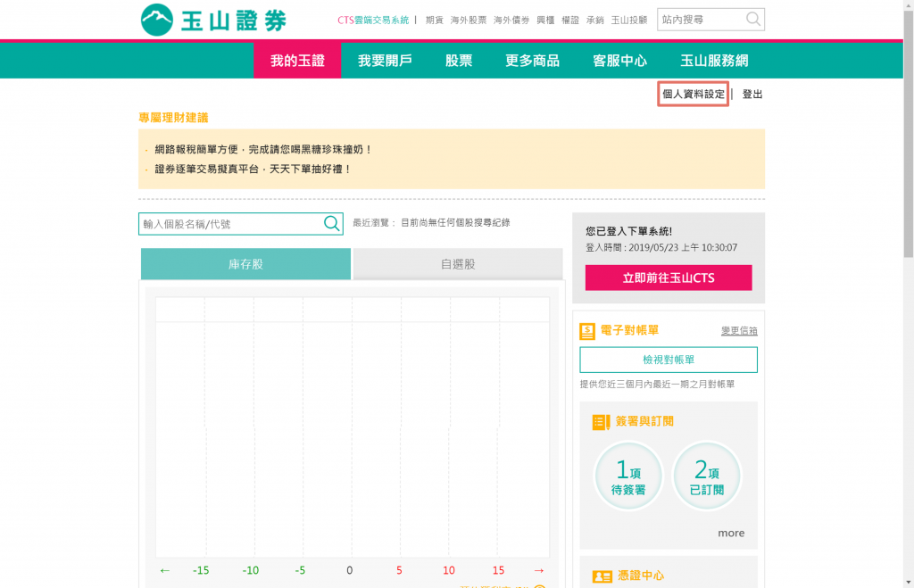Click the 檢視對帳單 button
The height and width of the screenshot is (588, 914).
pyautogui.click(x=669, y=360)
